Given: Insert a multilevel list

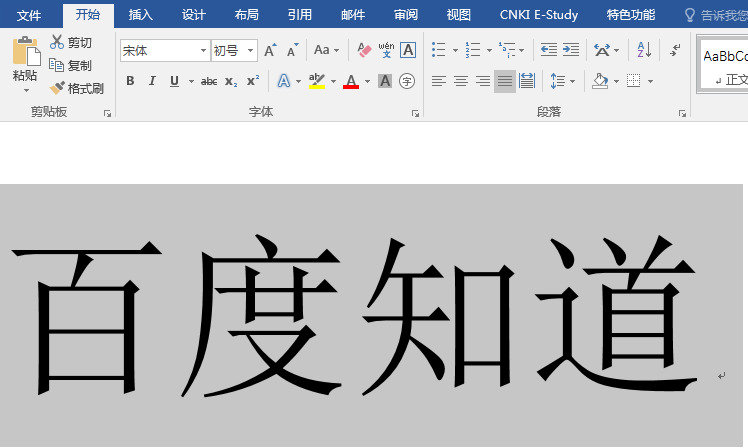Looking at the screenshot, I should (507, 50).
